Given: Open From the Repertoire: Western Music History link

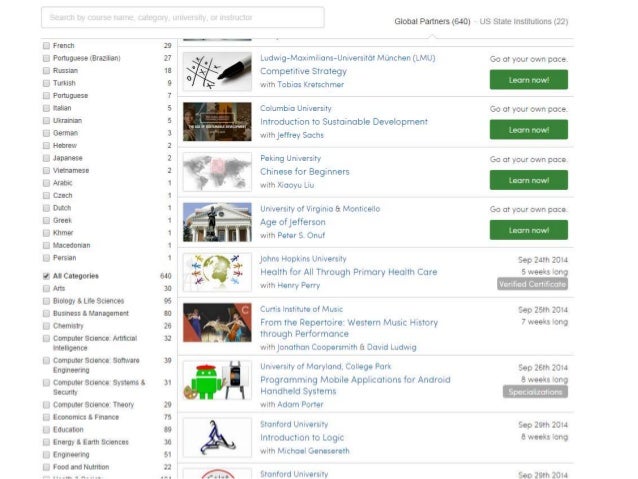Looking at the screenshot, I should 349,328.
